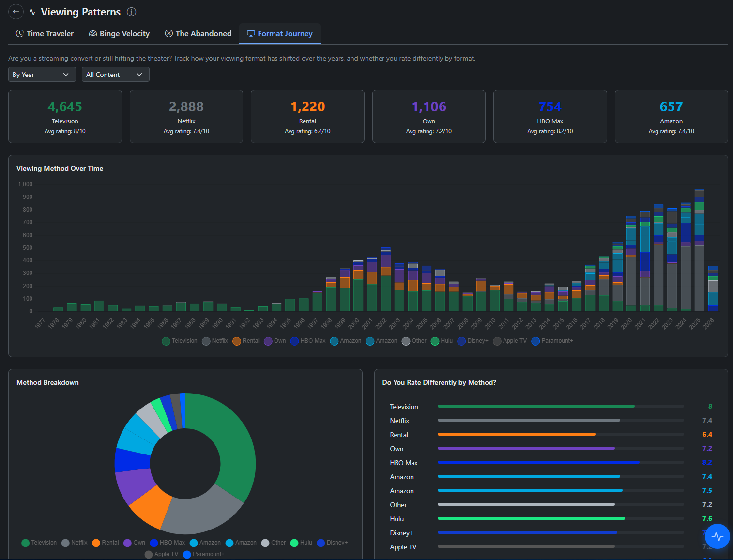Screen dimensions: 733x560
Task: Open the By Year dropdown
Action: [x=42, y=75]
